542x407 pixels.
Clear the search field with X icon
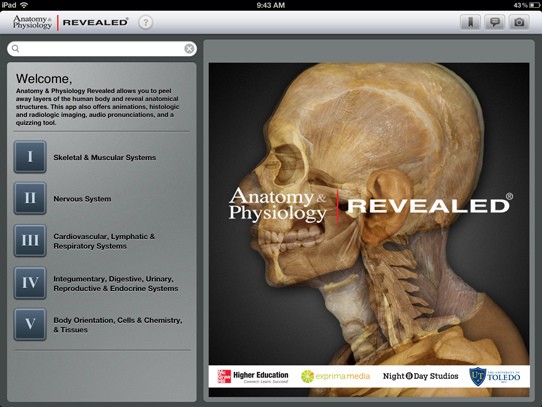point(189,49)
